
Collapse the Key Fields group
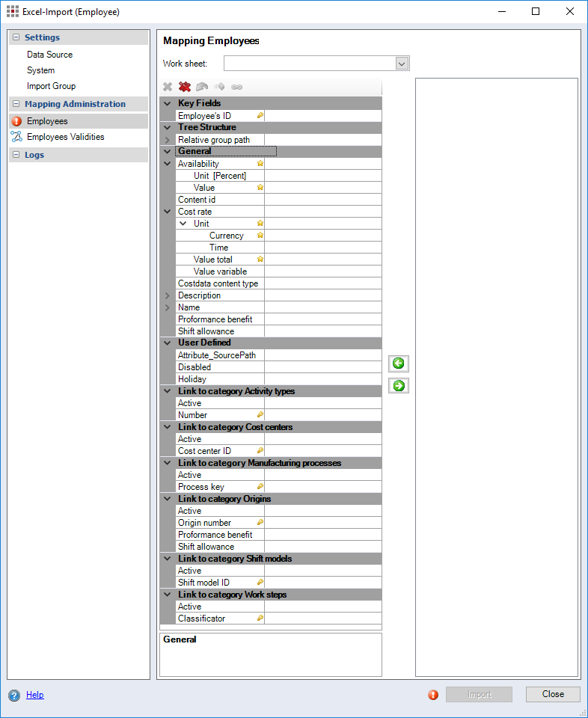(x=167, y=103)
